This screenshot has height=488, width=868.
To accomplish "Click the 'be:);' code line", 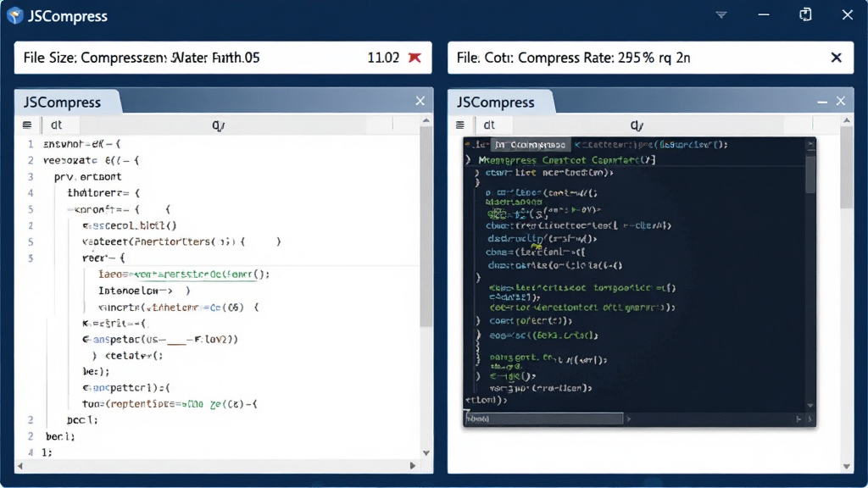I will (x=96, y=372).
